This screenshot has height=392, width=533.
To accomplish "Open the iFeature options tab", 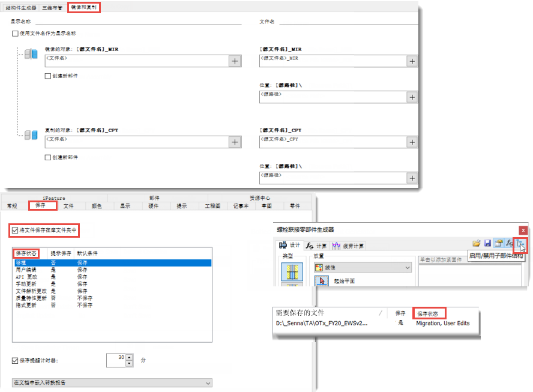I will (54, 198).
